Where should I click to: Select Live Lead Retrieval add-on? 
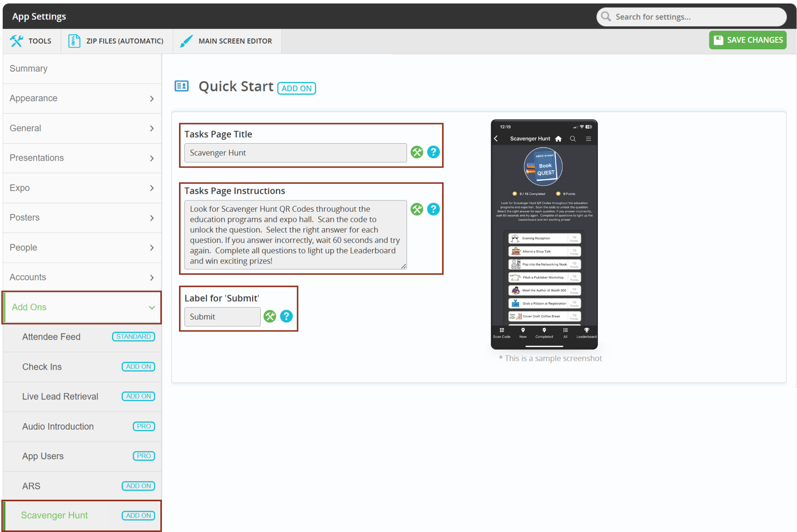(x=60, y=397)
